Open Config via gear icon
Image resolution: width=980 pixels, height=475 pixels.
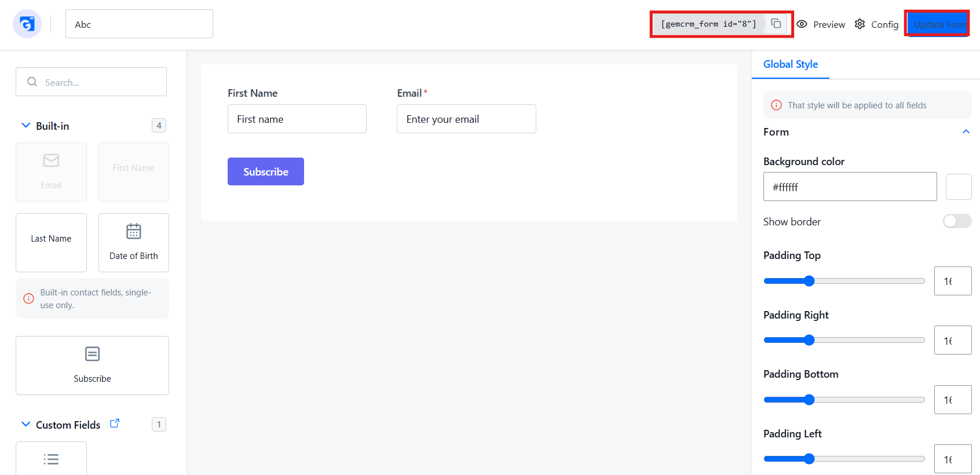click(x=860, y=24)
